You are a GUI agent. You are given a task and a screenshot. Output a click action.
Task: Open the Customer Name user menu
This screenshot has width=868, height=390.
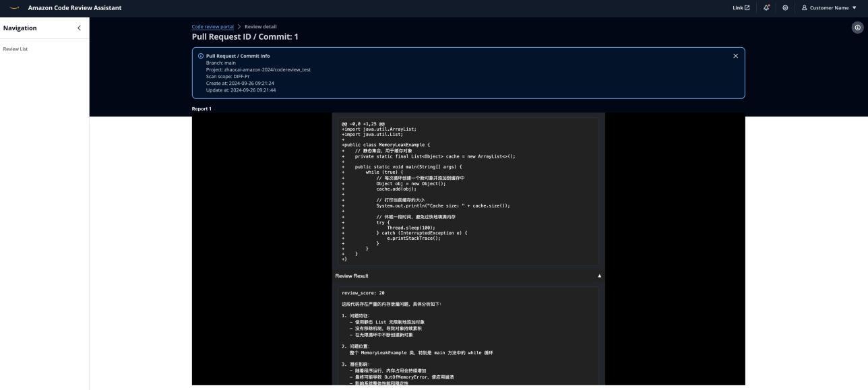[x=829, y=8]
